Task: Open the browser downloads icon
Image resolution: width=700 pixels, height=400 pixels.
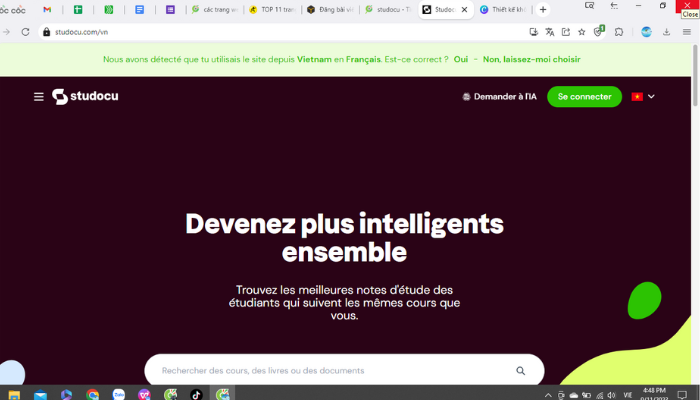Action: click(667, 32)
